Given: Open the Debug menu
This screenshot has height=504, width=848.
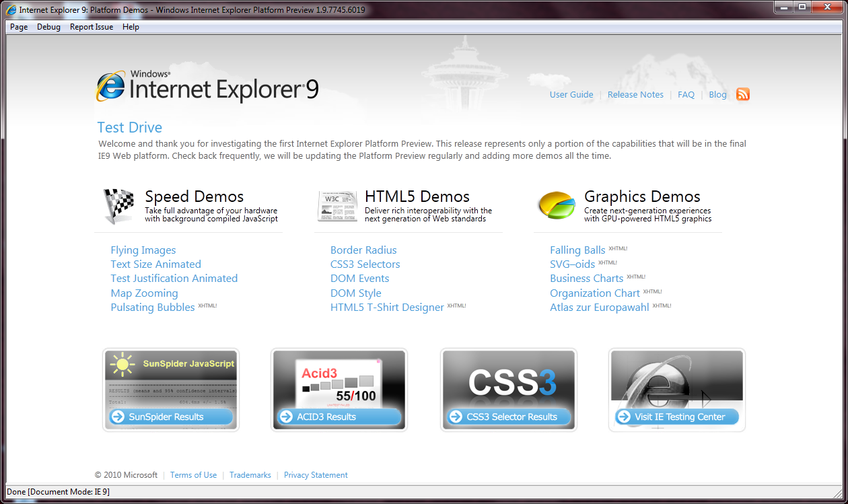Looking at the screenshot, I should coord(48,27).
